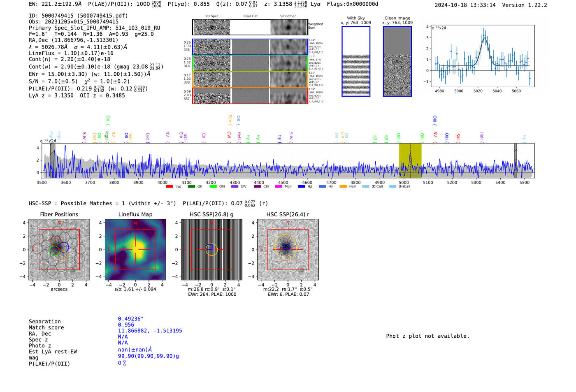This screenshot has width=576, height=392.
Task: Open the HSC SSP(26.8) g cutout
Action: coord(212,250)
